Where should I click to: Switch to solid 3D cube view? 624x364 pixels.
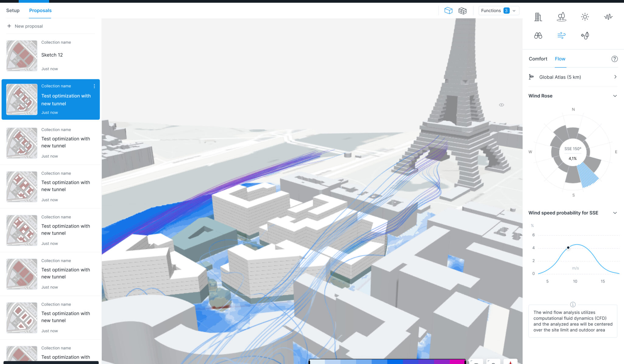[x=448, y=11]
